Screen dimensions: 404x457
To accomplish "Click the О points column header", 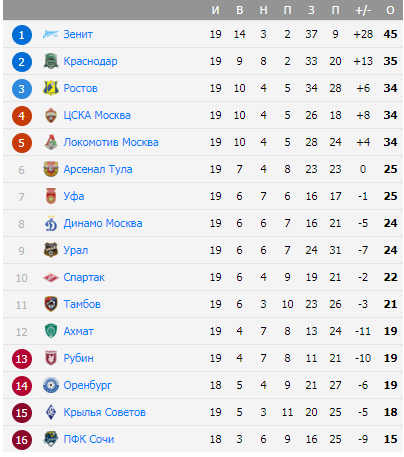I will tap(390, 10).
